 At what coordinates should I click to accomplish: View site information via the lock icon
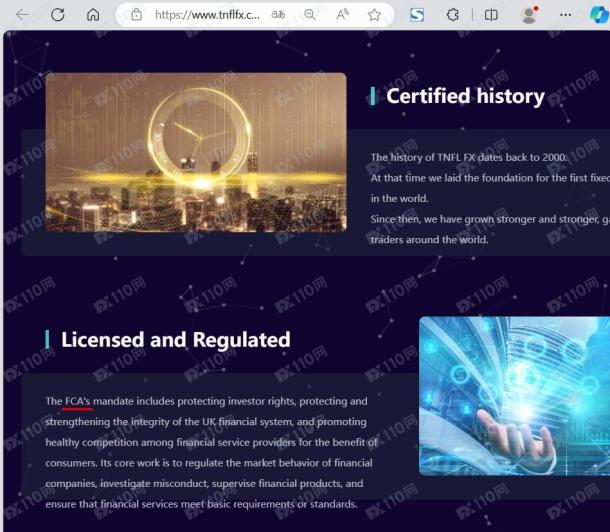[137, 15]
